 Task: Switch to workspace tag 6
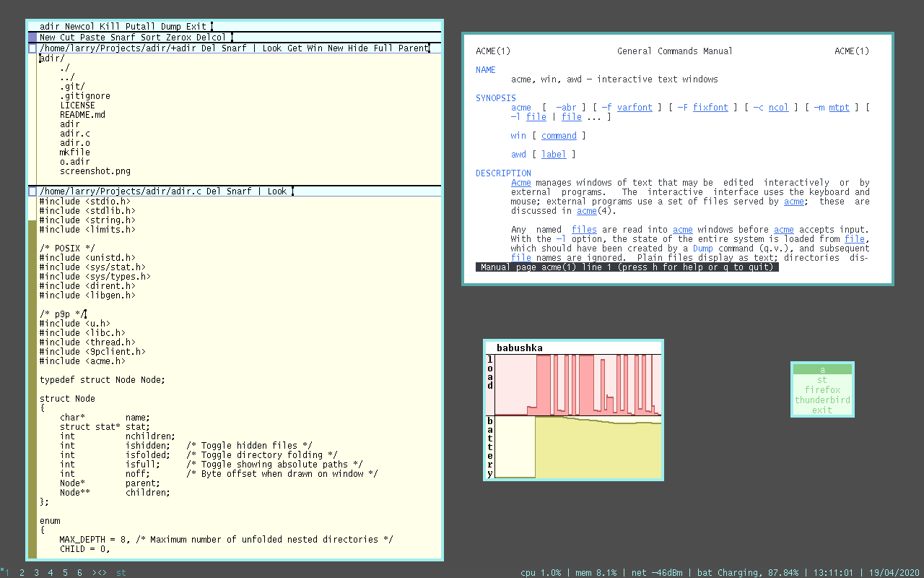79,573
